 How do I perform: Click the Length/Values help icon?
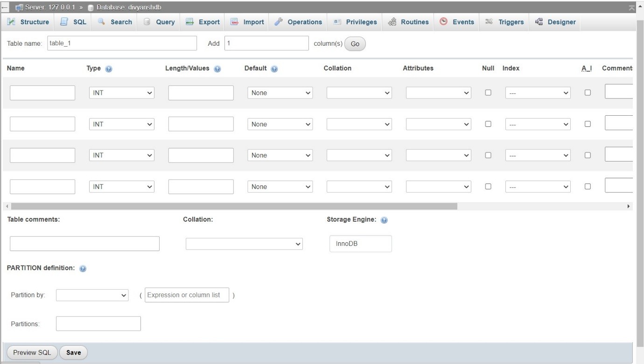tap(217, 69)
